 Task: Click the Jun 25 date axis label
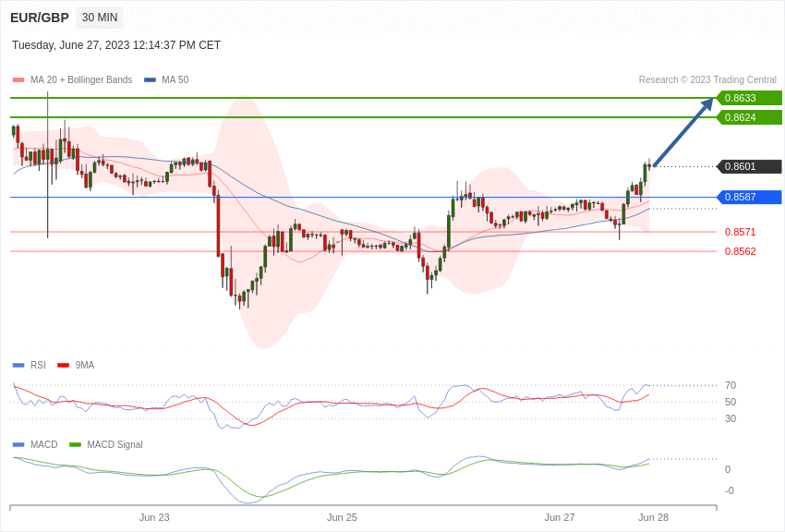click(342, 517)
